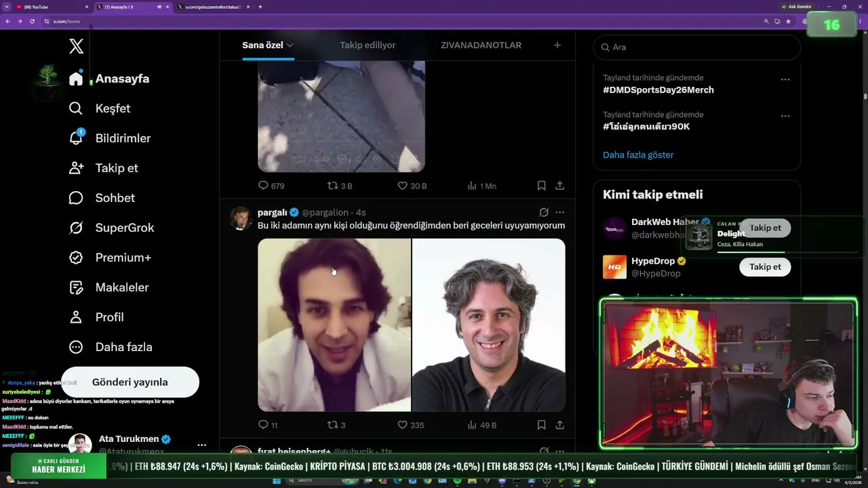Switch to ZIVANADANOTLAR tab
The height and width of the screenshot is (488, 868).
[x=481, y=45]
